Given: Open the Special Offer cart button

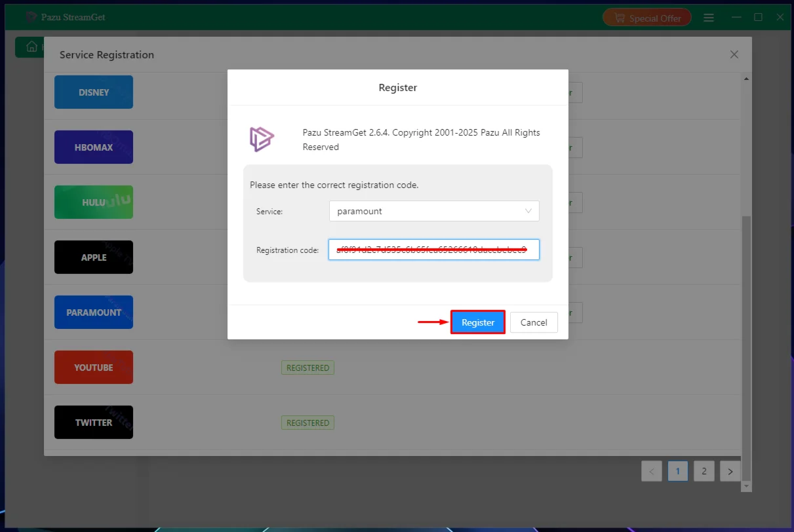Looking at the screenshot, I should point(647,18).
